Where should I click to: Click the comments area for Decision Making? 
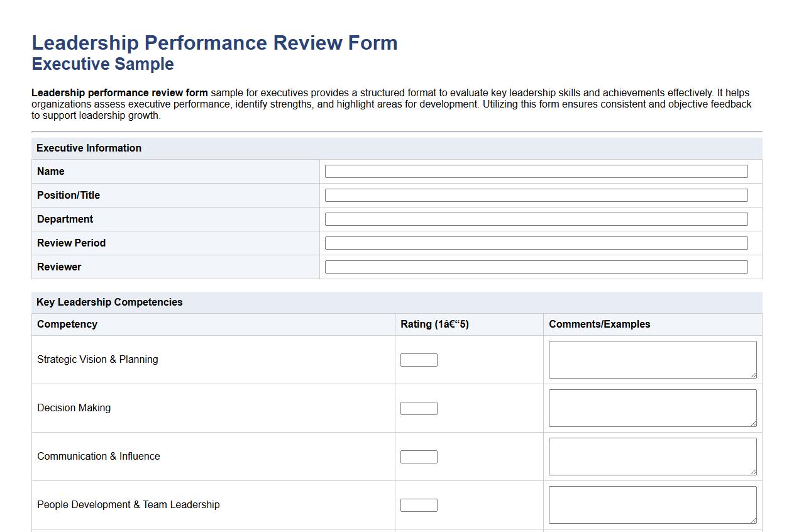[x=652, y=407]
